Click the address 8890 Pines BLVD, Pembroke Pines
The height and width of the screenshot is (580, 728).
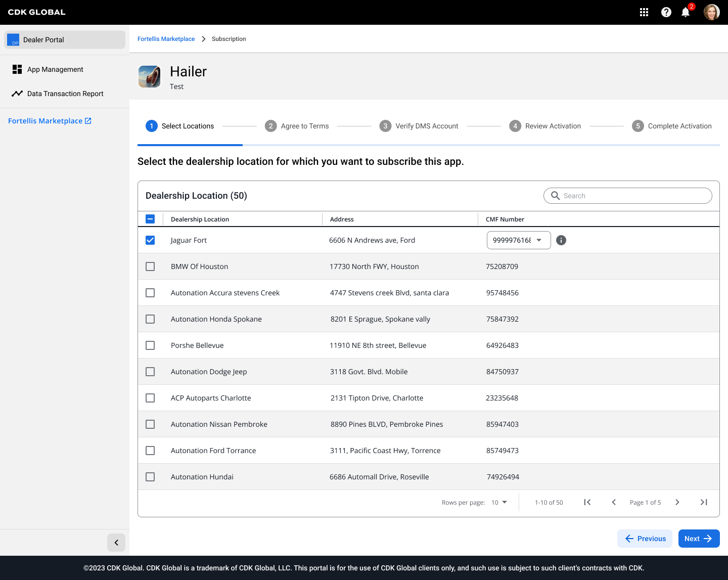click(387, 424)
